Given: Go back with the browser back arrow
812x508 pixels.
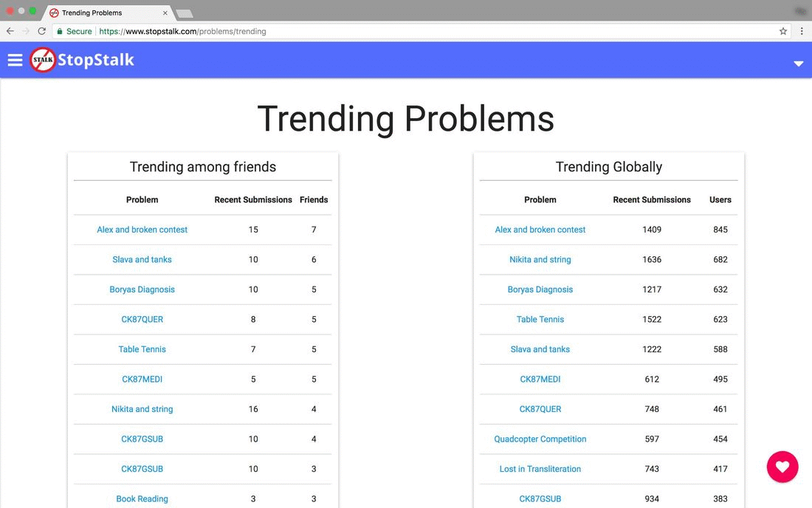Looking at the screenshot, I should 10,31.
